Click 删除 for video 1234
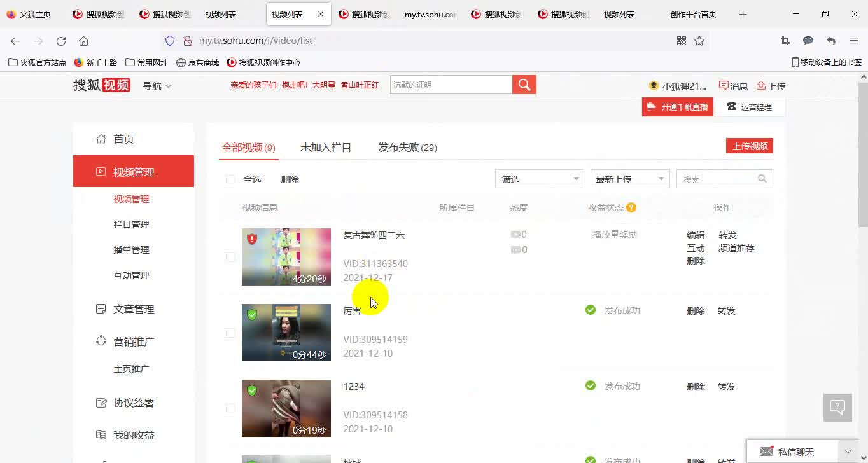 click(696, 387)
